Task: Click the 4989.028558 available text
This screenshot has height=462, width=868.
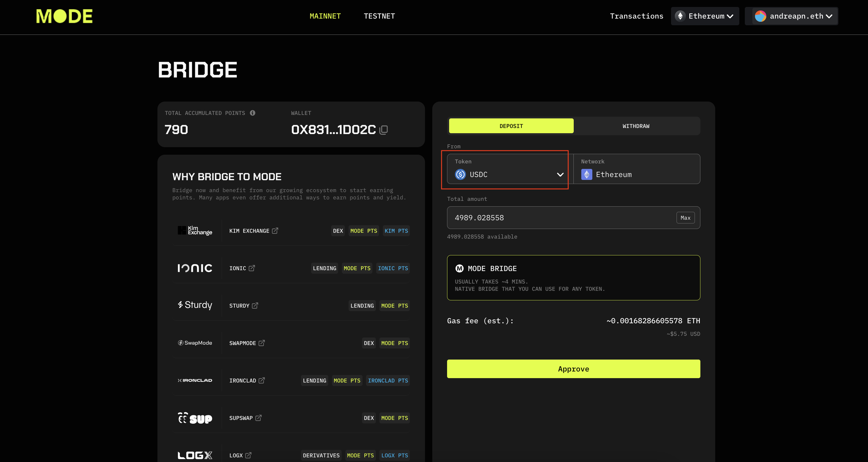Action: tap(482, 237)
